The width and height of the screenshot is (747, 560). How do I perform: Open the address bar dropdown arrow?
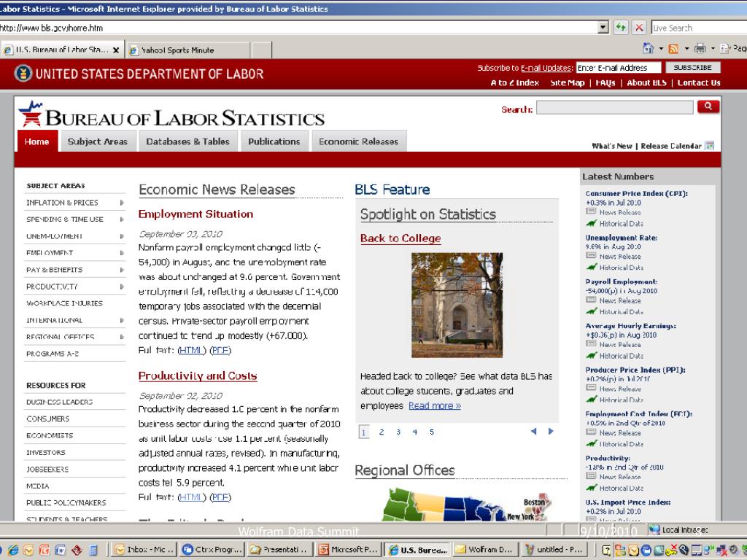pyautogui.click(x=603, y=28)
